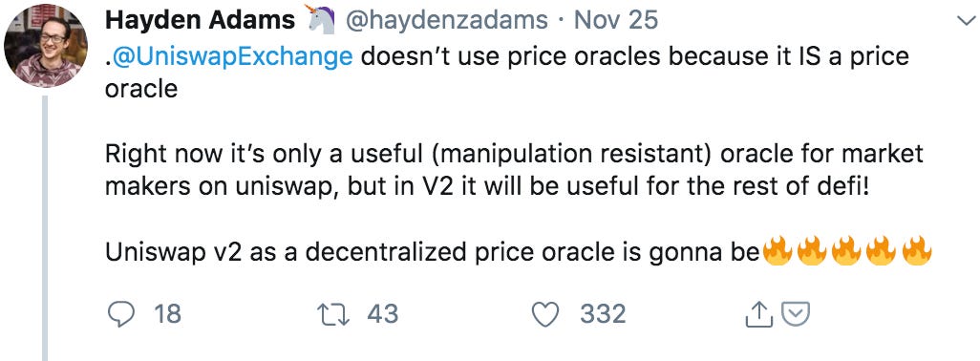Click the "Right now it's only a useful" paragraph
Screen dimensions: 980x361
click(x=514, y=171)
